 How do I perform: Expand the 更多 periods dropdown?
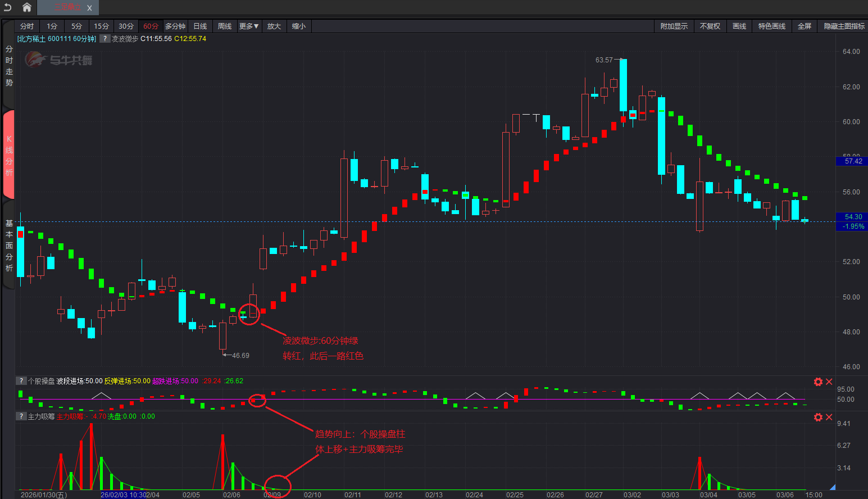click(248, 26)
